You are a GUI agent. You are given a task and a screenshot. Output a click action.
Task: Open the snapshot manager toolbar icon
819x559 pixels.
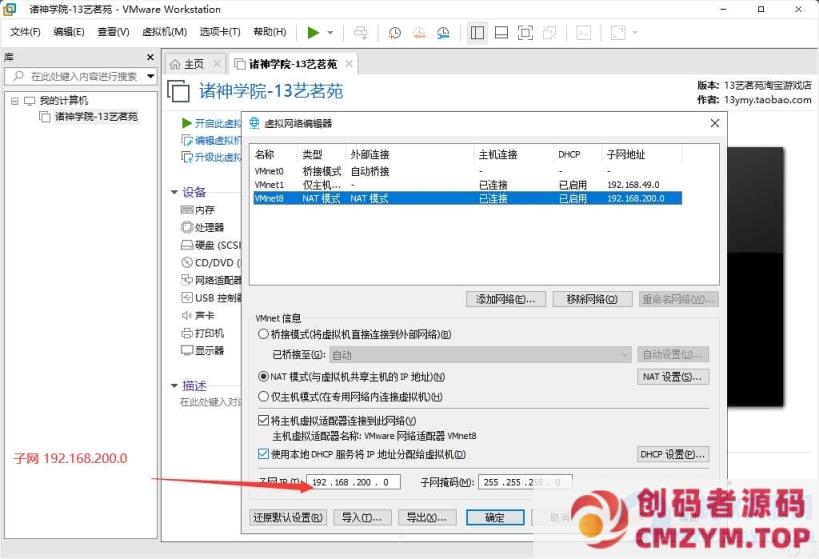443,33
